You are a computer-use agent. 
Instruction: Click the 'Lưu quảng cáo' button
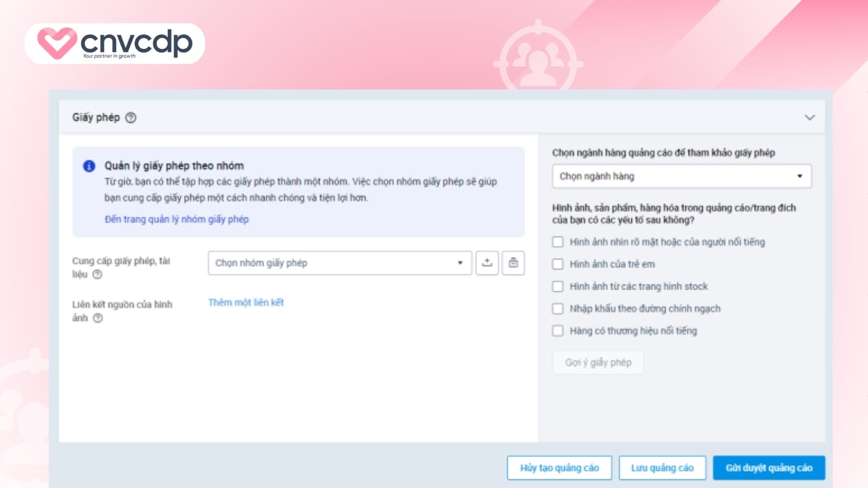pyautogui.click(x=662, y=468)
